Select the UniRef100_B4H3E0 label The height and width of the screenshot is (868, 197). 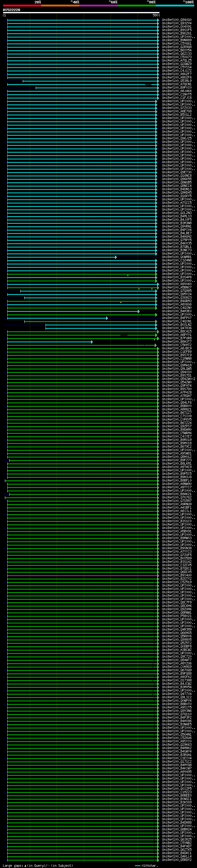coord(176,311)
